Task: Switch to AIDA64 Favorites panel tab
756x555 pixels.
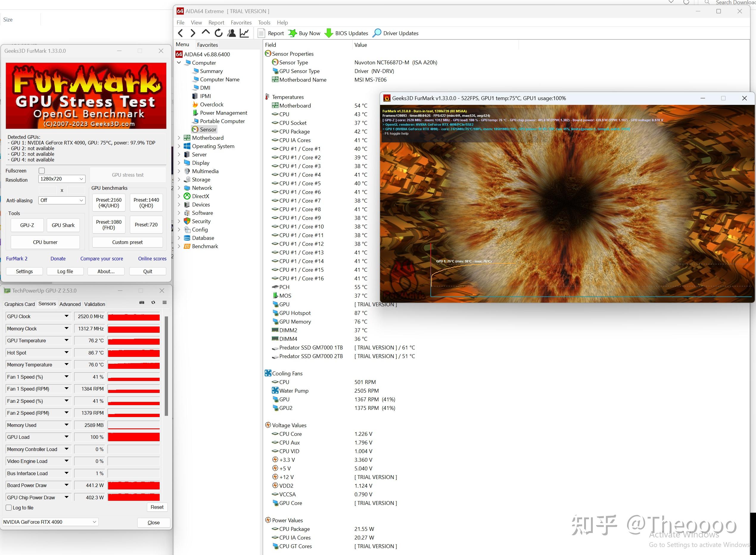Action: coord(207,45)
